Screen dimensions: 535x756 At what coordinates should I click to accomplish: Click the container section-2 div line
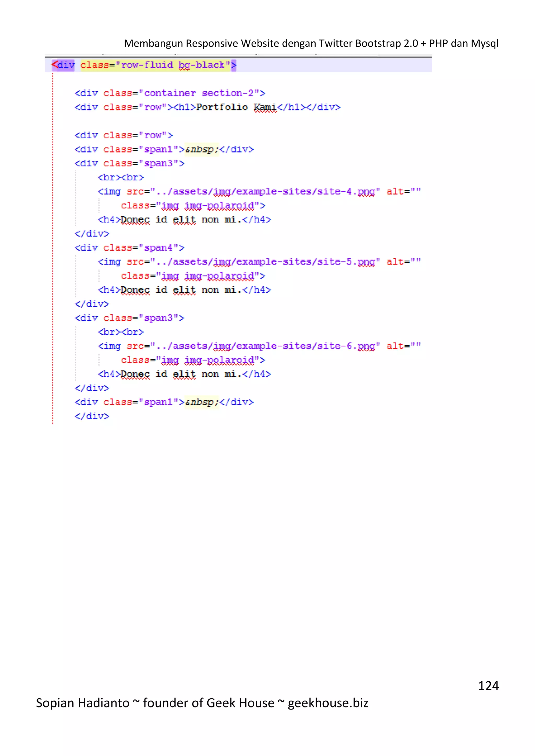(170, 93)
